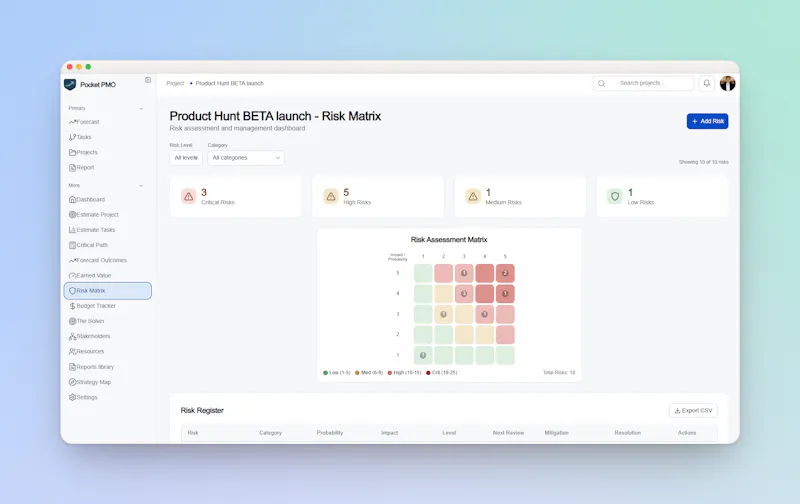Click the Pocket PMO logo
This screenshot has height=504, width=800.
[70, 85]
